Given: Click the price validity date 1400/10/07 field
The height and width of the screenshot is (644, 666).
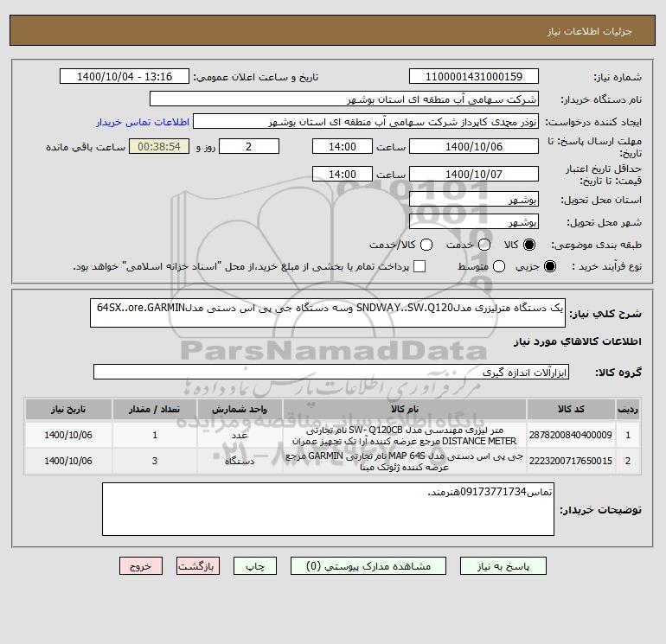Looking at the screenshot, I should tap(474, 174).
